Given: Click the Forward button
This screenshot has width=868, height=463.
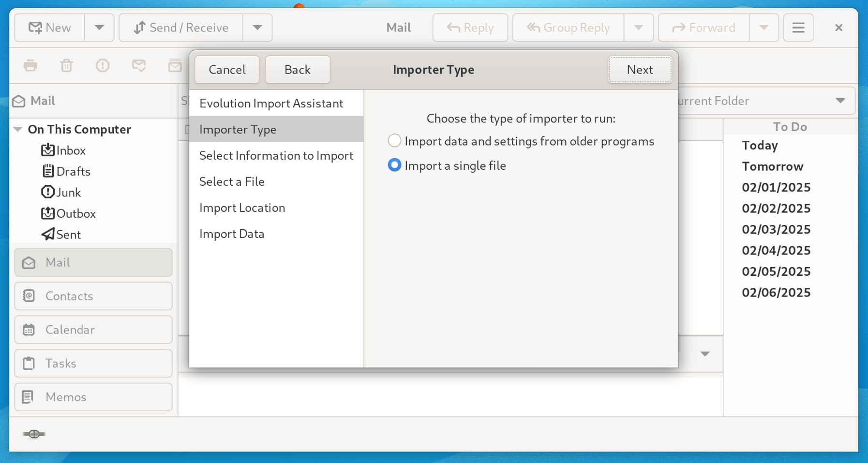Looking at the screenshot, I should pos(704,28).
